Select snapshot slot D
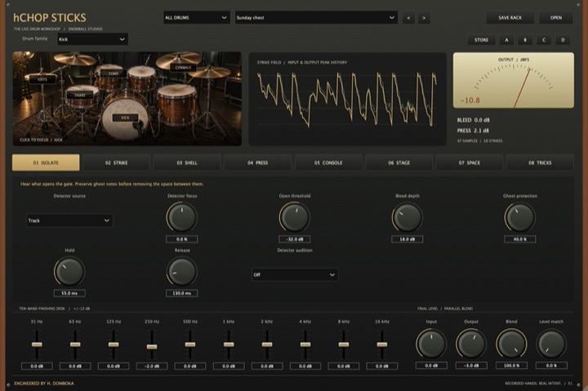The height and width of the screenshot is (391, 588). [563, 40]
